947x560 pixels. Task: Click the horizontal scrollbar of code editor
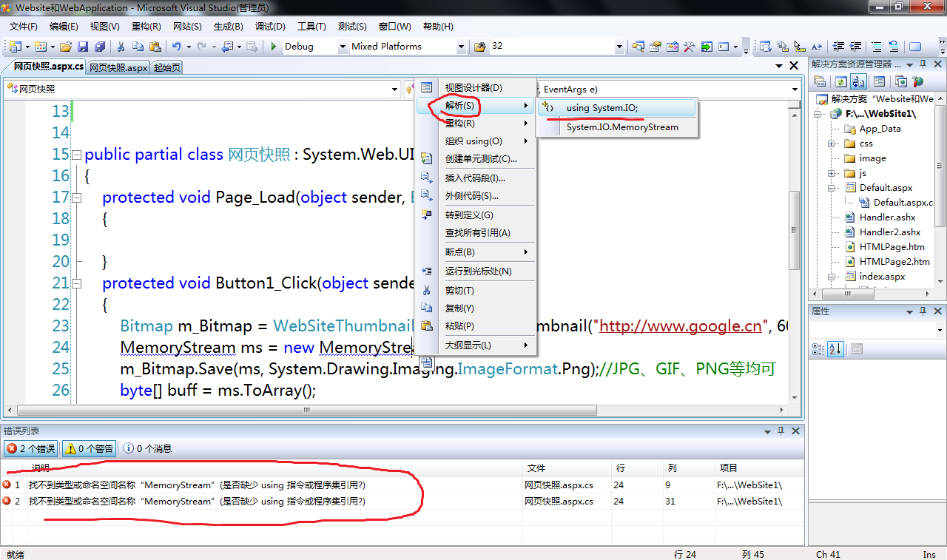tap(402, 410)
